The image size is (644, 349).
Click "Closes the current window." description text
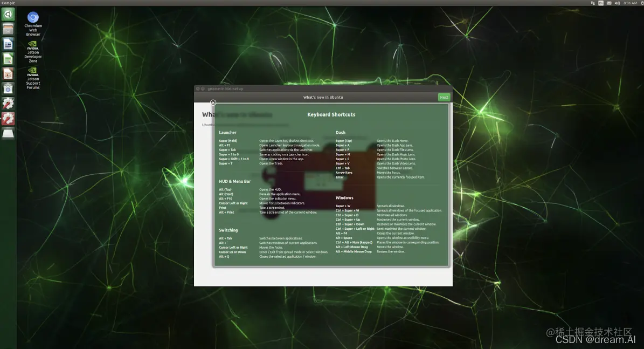(396, 233)
